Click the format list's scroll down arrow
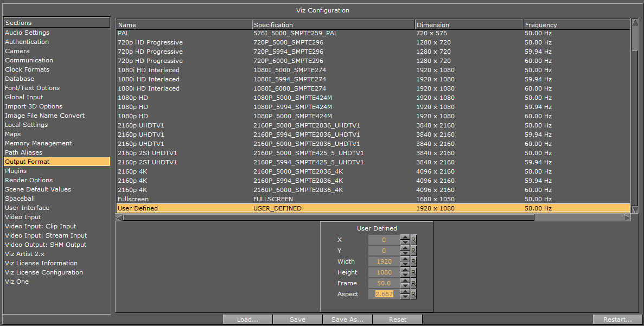644x326 pixels. point(635,210)
